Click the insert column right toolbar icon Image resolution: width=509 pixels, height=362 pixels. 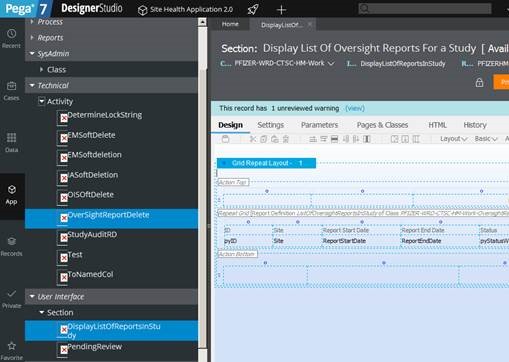pyautogui.click(x=356, y=139)
